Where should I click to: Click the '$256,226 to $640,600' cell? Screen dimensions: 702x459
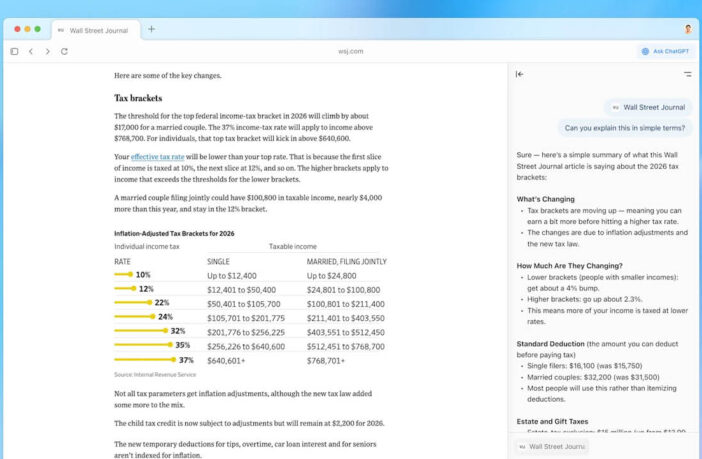tap(246, 347)
